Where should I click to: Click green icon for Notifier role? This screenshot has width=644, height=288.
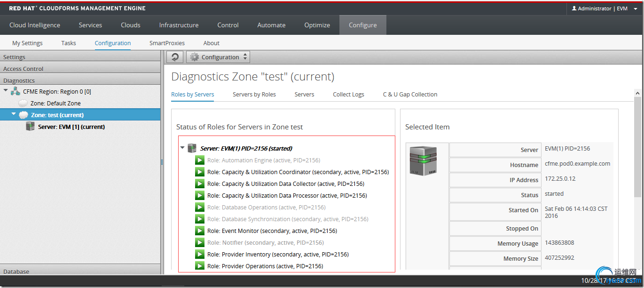click(x=200, y=242)
